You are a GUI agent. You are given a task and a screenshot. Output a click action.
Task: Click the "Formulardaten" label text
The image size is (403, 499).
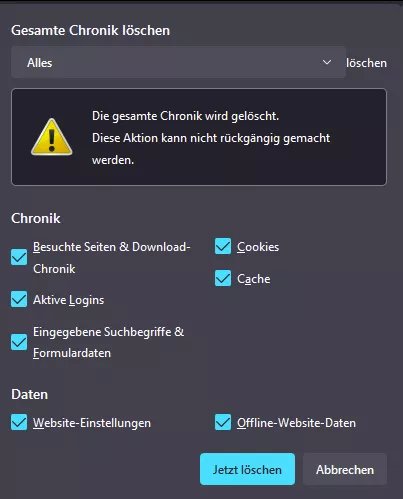[x=72, y=353]
